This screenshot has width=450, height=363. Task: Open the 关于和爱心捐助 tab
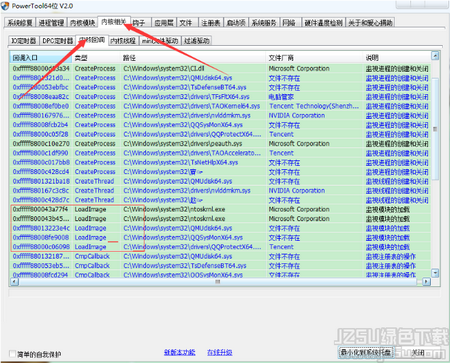click(370, 23)
